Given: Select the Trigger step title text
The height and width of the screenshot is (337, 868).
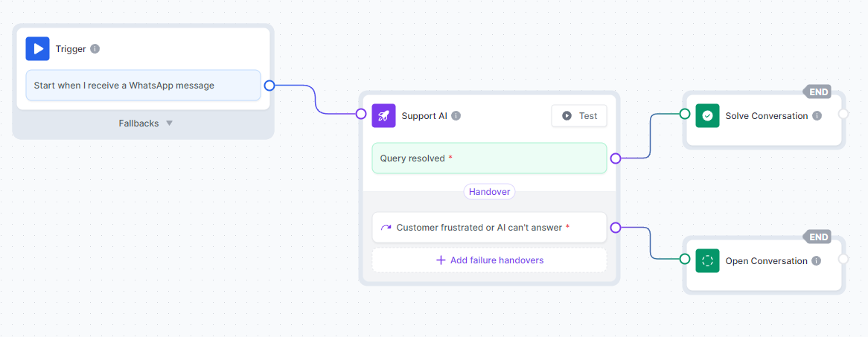Looking at the screenshot, I should (x=71, y=48).
